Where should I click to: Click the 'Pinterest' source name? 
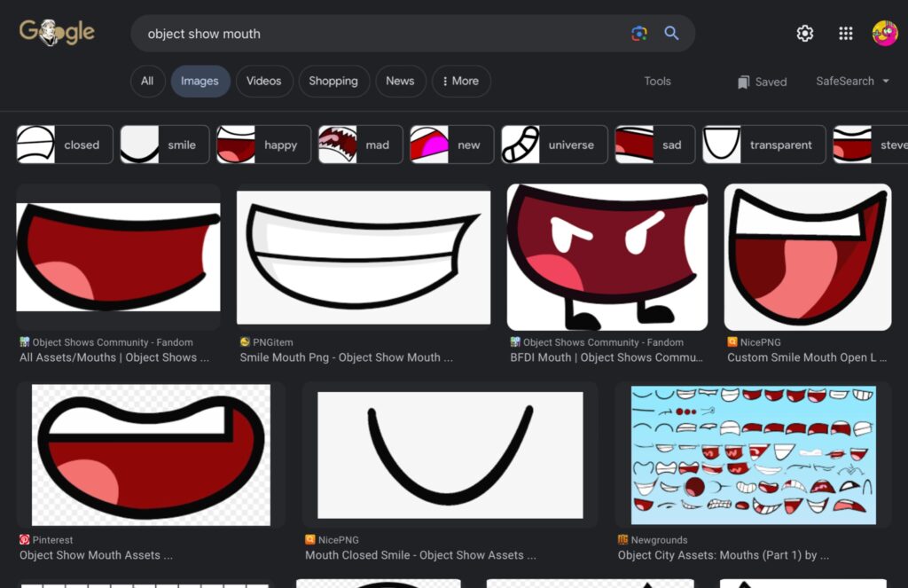coord(52,540)
